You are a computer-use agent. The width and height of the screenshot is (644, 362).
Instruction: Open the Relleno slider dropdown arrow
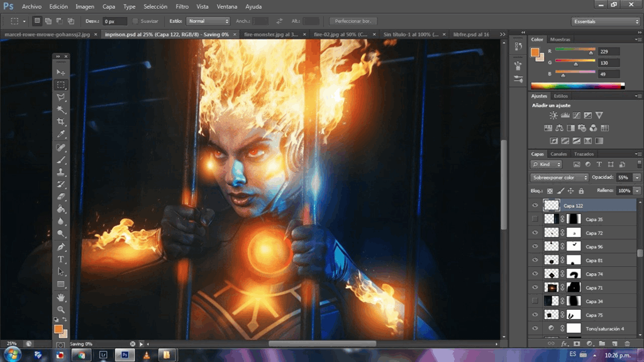(x=636, y=191)
